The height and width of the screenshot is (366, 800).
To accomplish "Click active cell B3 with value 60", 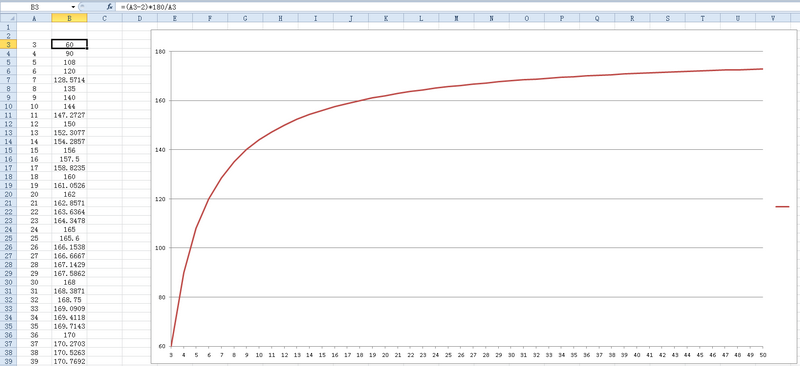I will tap(69, 44).
